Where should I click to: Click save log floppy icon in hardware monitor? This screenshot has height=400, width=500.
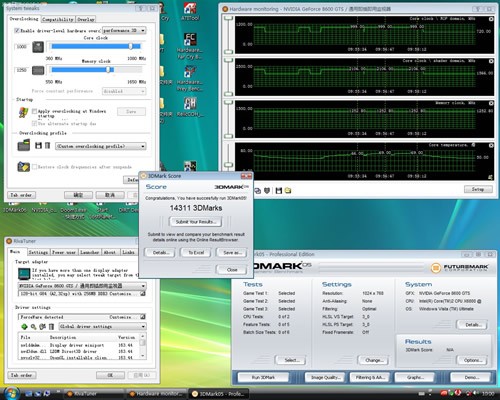coord(279,191)
